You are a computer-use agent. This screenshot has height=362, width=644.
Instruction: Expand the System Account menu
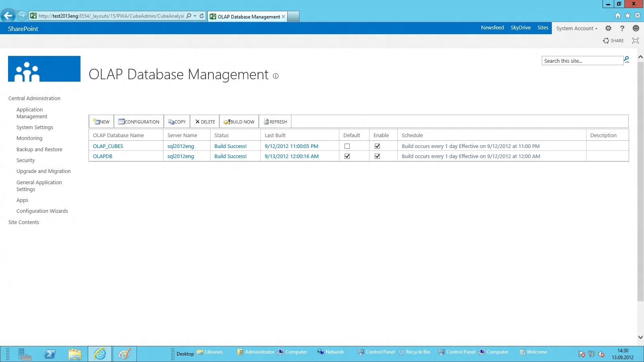576,28
